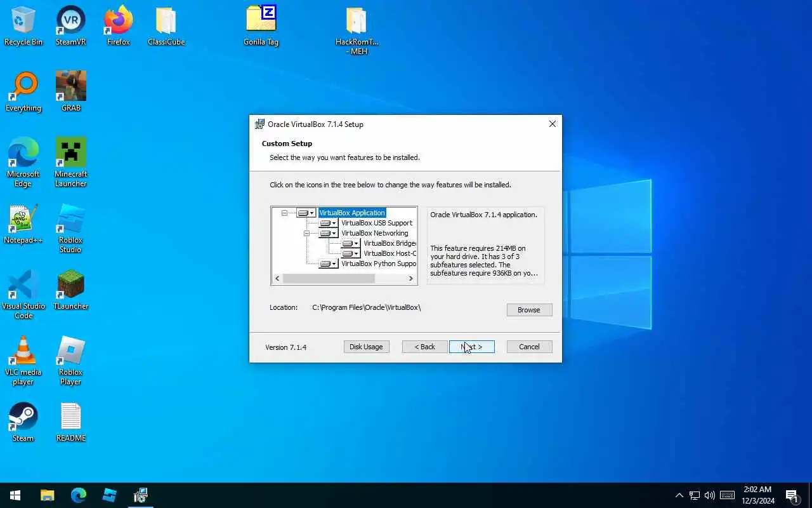Screen dimensions: 812x508
Task: Open the VirtualBox USB Support feature dropdown
Action: tap(328, 223)
